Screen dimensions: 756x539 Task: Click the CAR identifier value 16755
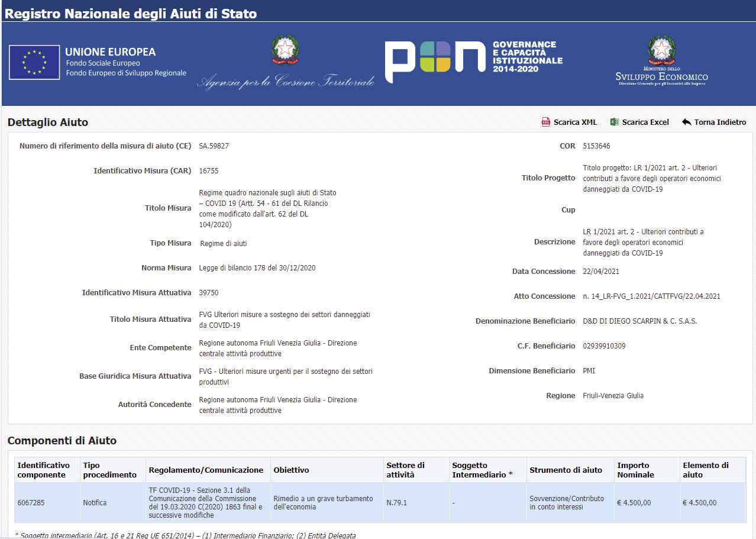pyautogui.click(x=209, y=171)
